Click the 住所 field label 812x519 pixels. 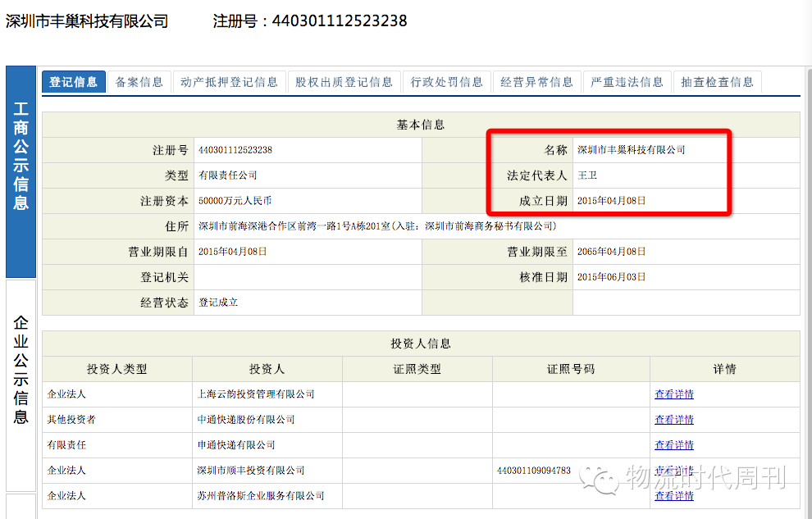tap(176, 226)
